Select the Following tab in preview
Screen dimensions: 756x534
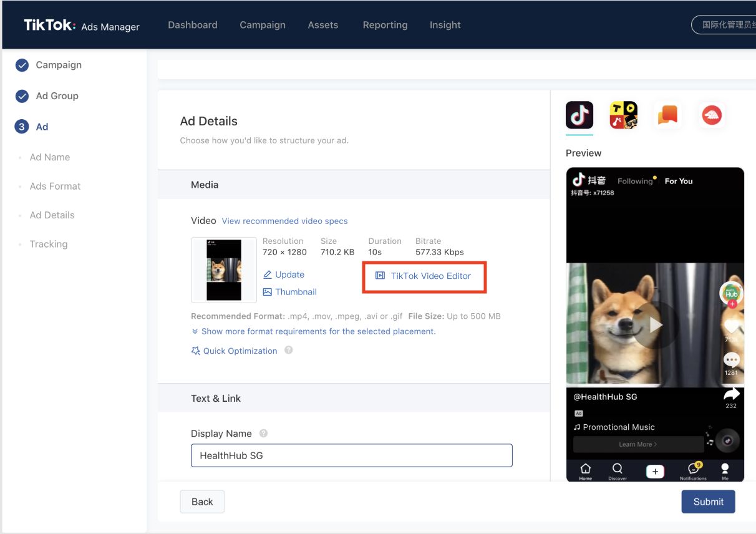click(x=635, y=181)
